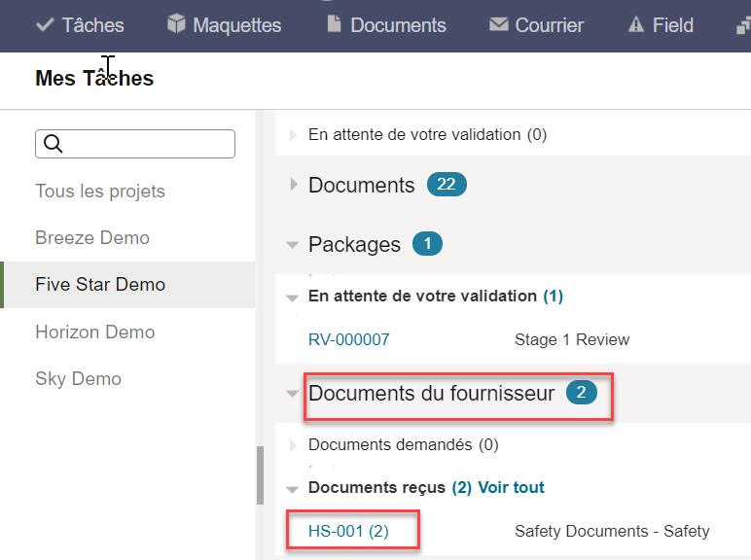Click the Courrier envelope icon
This screenshot has height=560, width=751.
click(x=499, y=24)
